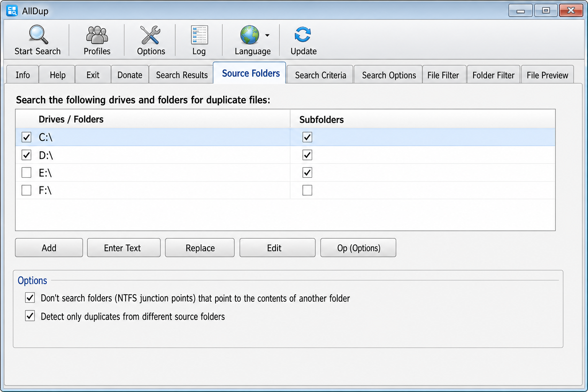Minimize the AllDup window
The height and width of the screenshot is (392, 588).
pyautogui.click(x=520, y=10)
